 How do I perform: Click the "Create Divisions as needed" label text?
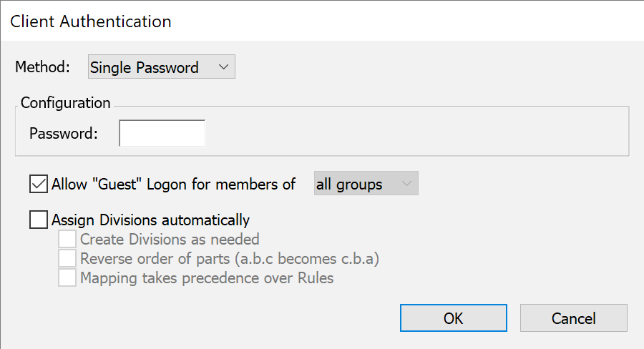[x=170, y=239]
